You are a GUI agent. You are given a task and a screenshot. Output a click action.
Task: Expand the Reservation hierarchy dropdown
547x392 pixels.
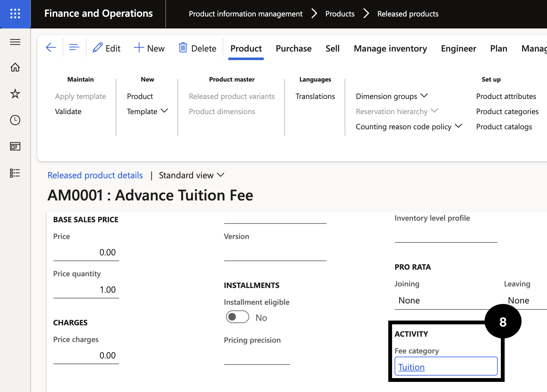tap(397, 112)
